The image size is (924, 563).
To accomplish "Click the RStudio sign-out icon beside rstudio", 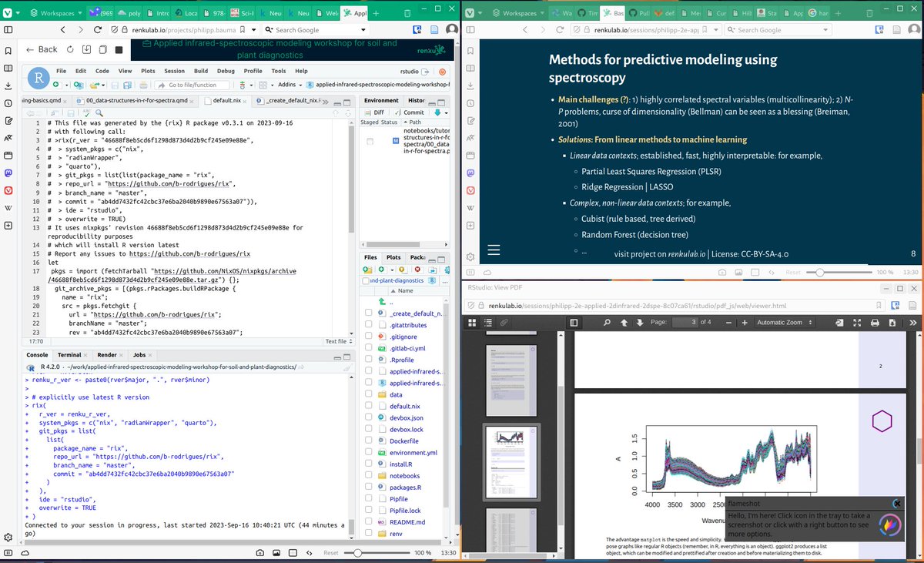I will coord(425,71).
